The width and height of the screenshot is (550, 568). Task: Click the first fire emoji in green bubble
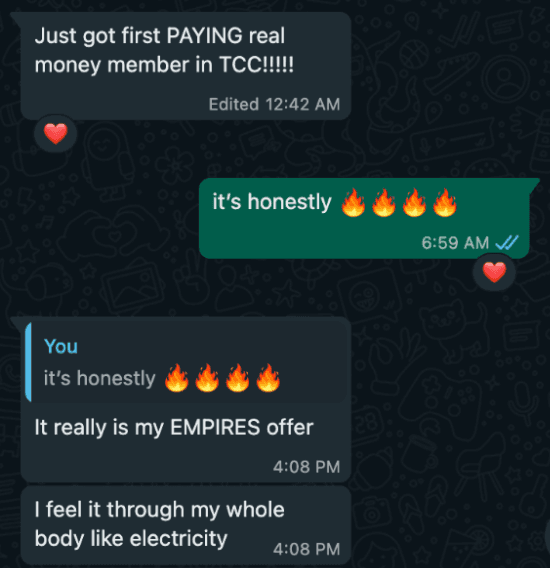(353, 202)
